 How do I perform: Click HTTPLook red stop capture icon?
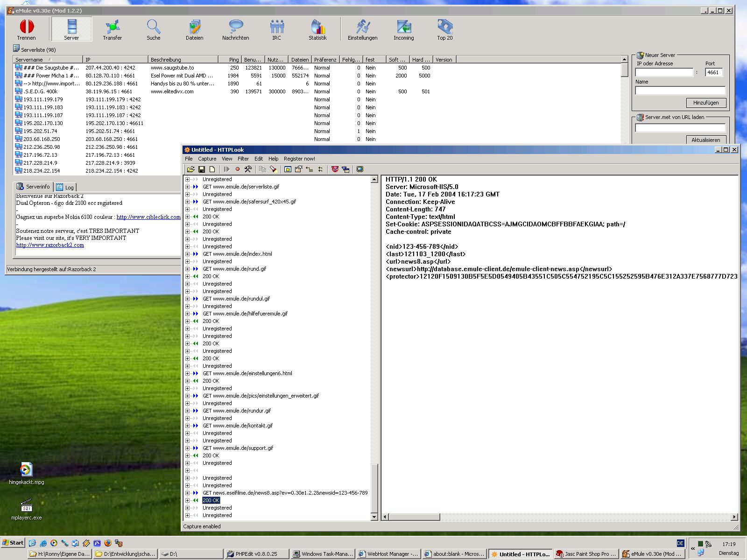[237, 169]
